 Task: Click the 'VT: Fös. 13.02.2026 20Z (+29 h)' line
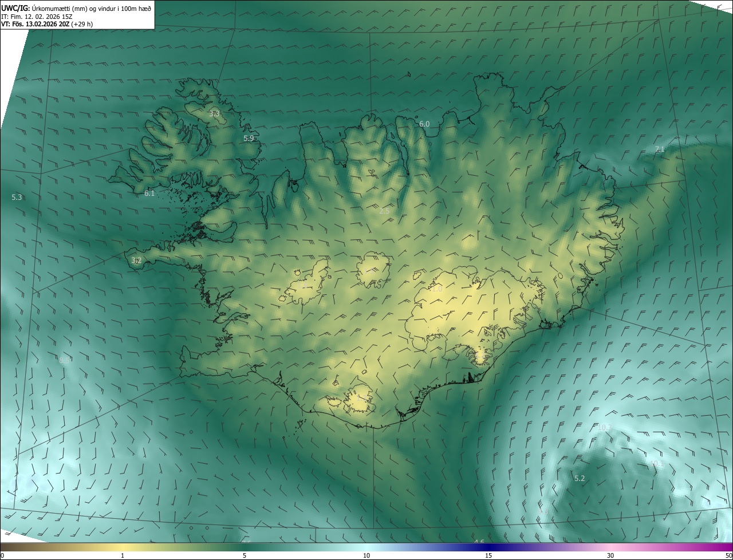click(47, 24)
